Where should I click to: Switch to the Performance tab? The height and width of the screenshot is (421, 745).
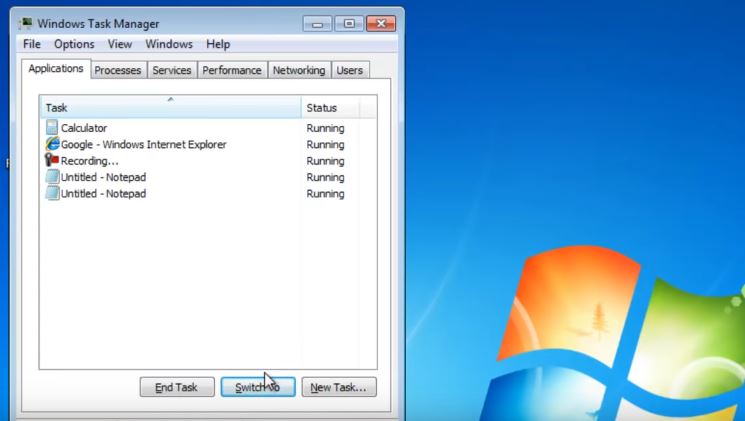[x=232, y=70]
